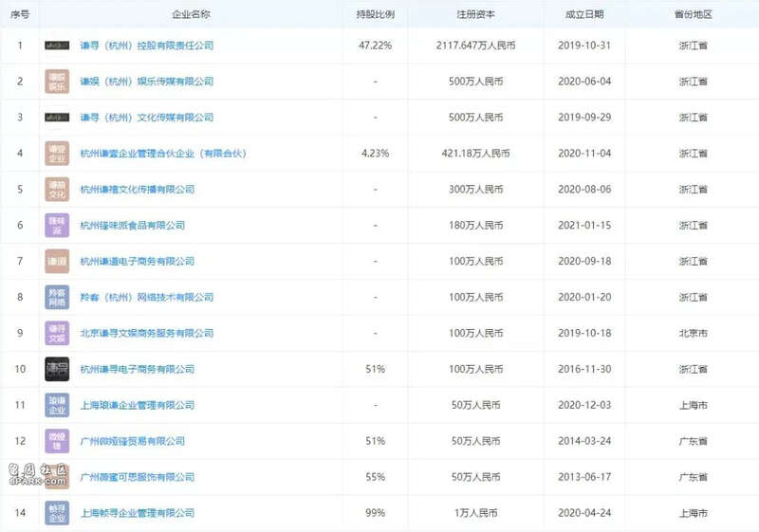The image size is (759, 532).
Task: Select the date 2014-03-24
Action: [584, 441]
